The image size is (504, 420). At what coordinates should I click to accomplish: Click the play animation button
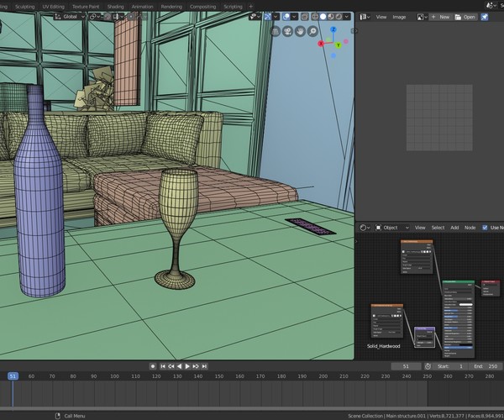coord(187,366)
